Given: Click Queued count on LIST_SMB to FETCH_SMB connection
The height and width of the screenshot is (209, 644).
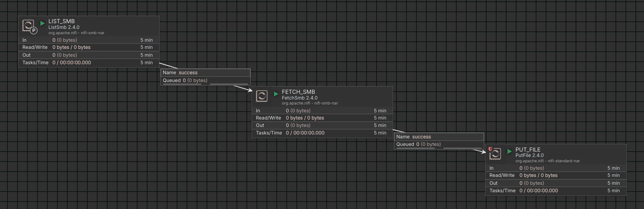Looking at the screenshot, I should 195,80.
